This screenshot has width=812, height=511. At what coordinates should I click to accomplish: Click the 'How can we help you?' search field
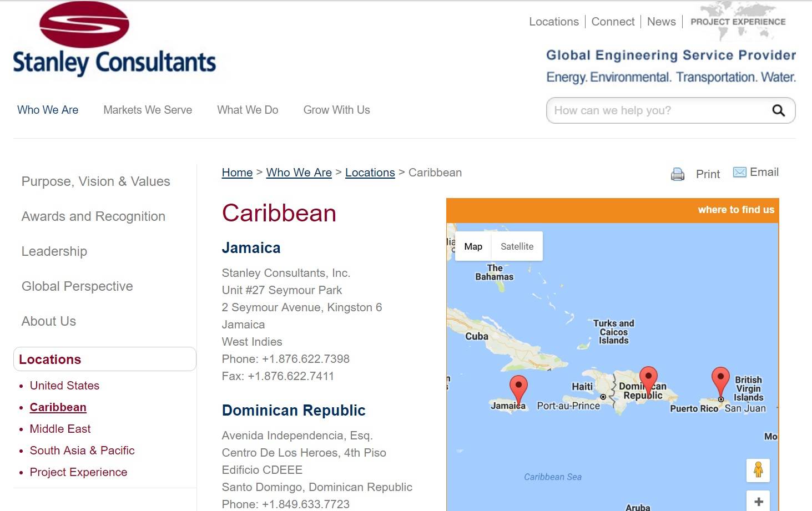(x=658, y=110)
